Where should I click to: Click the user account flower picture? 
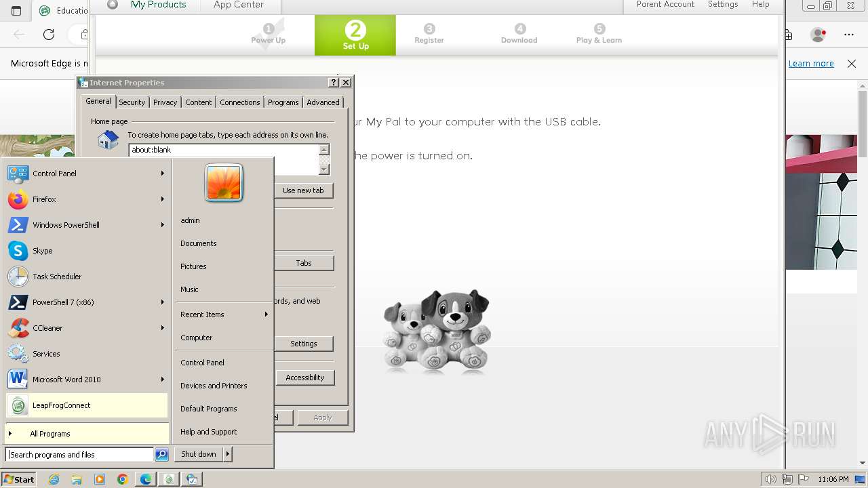click(x=224, y=183)
